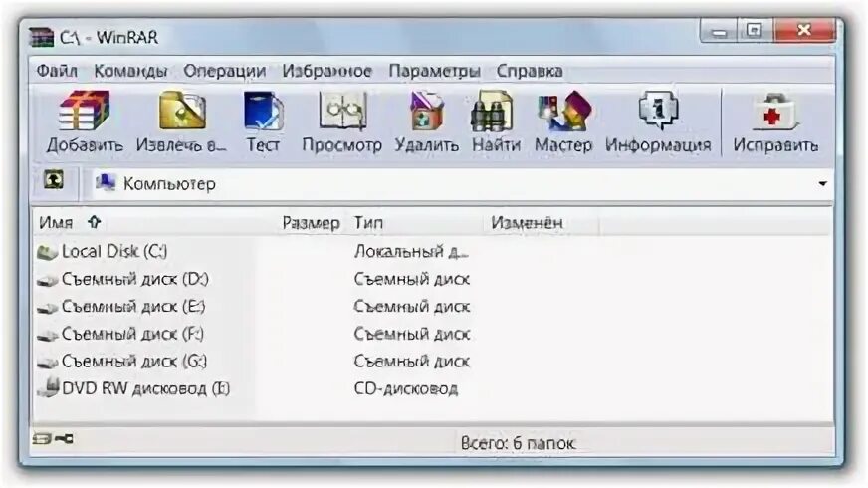Run the Тест archive test tool
Image resolution: width=868 pixels, height=488 pixels.
[x=263, y=122]
